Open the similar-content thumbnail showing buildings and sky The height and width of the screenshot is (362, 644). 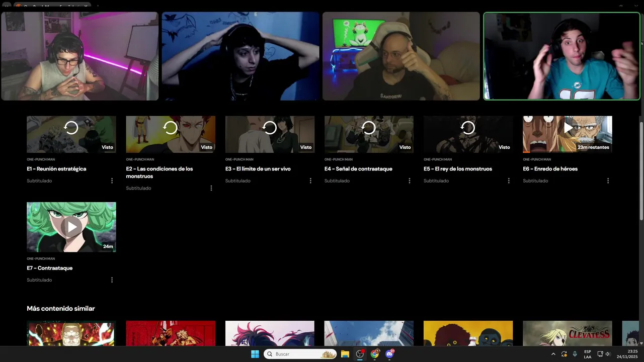369,333
